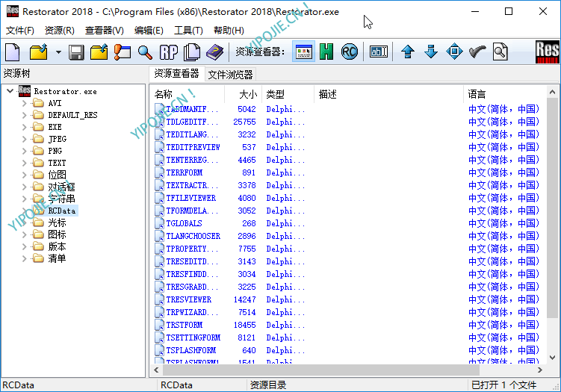Open the magnifier Find tool
561x392 pixels.
pyautogui.click(x=145, y=52)
